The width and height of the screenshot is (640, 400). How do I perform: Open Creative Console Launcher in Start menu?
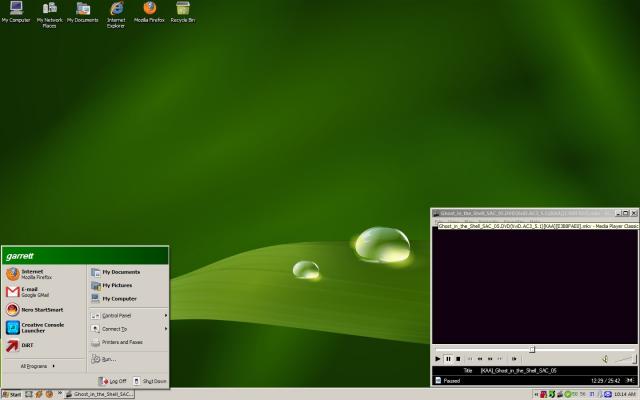pos(44,327)
